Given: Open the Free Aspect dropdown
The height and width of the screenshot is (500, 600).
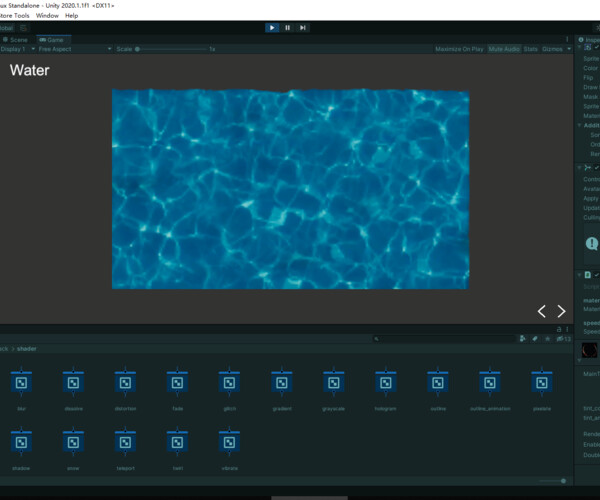Looking at the screenshot, I should pos(75,49).
